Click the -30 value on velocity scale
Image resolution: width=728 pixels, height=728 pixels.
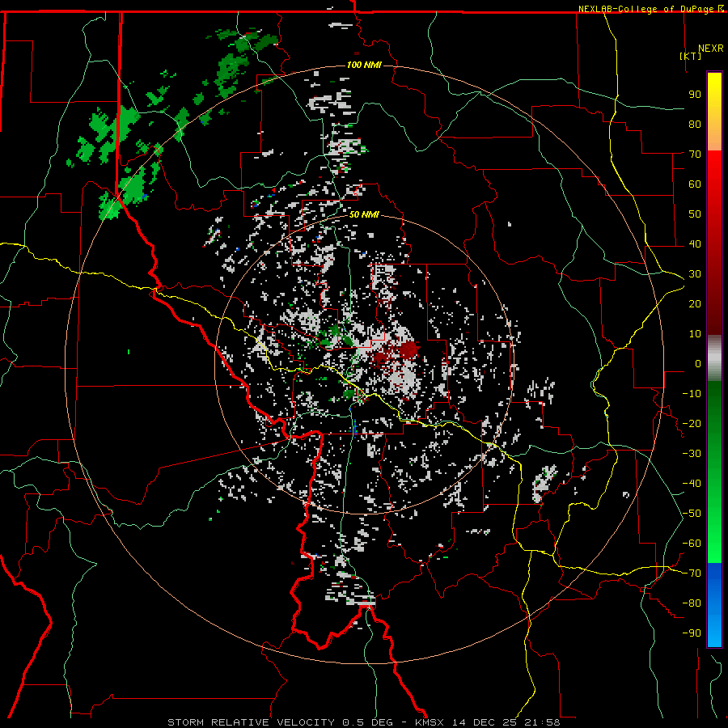(692, 454)
